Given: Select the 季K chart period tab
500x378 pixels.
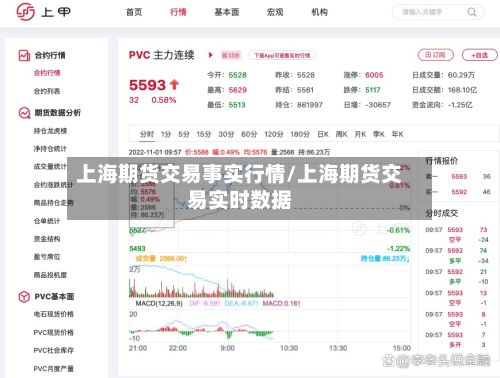Looking at the screenshot, I should 379,134.
